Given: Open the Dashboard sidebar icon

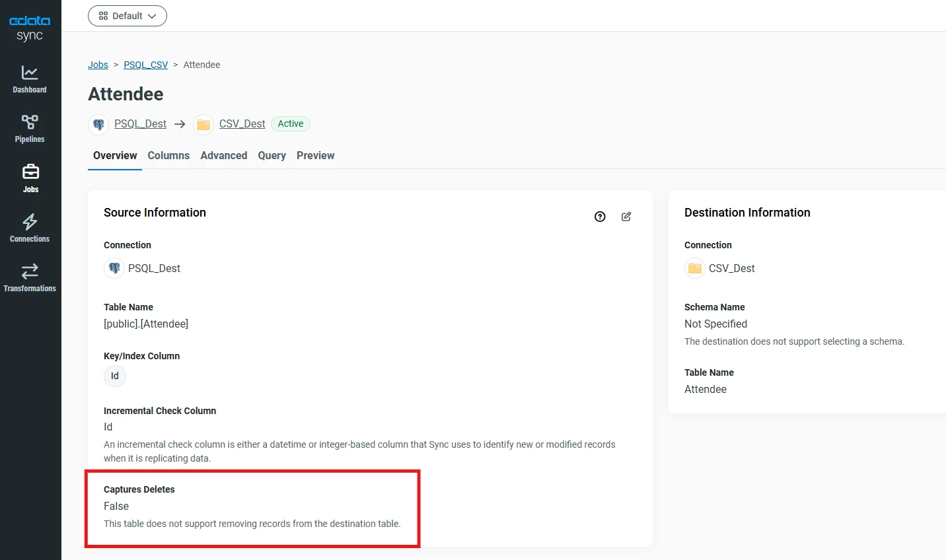Looking at the screenshot, I should click(30, 79).
